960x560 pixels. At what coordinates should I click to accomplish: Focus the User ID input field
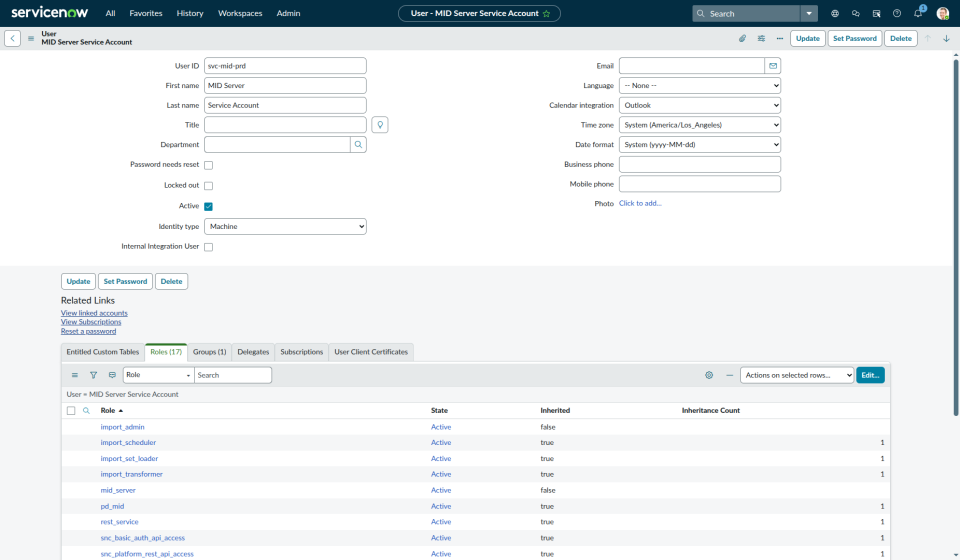285,65
